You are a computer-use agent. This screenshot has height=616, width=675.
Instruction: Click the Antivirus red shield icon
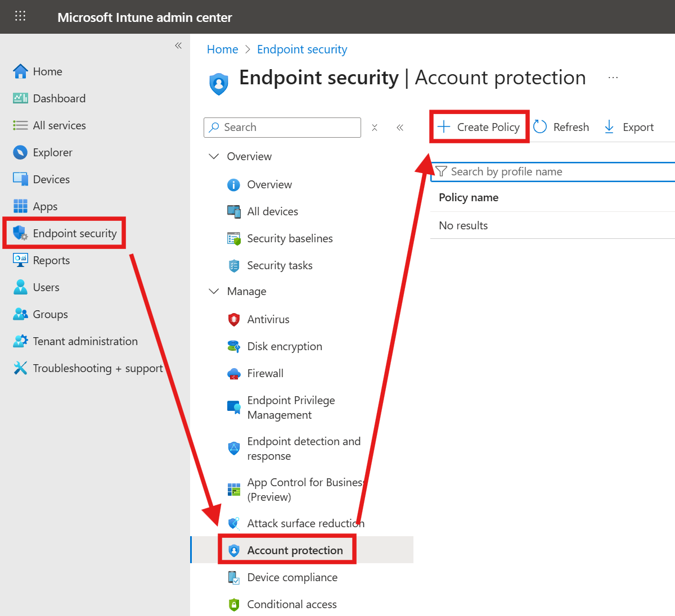point(233,320)
